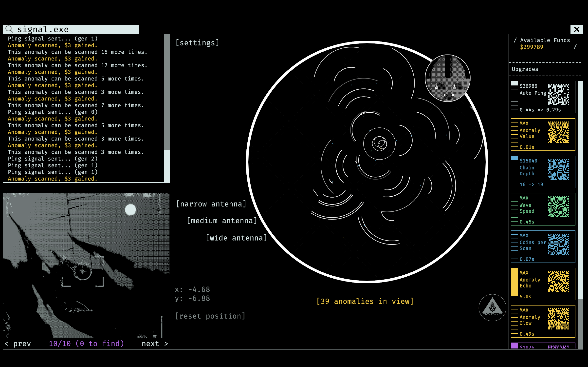Screen dimensions: 588x367
Task: Click the Anomaly Value QR code icon
Action: pos(559,132)
